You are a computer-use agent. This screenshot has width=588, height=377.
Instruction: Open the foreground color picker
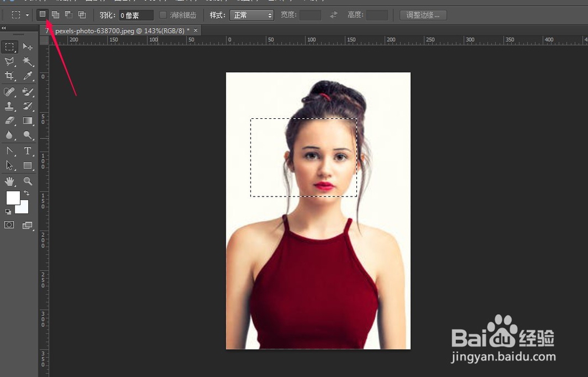click(13, 198)
